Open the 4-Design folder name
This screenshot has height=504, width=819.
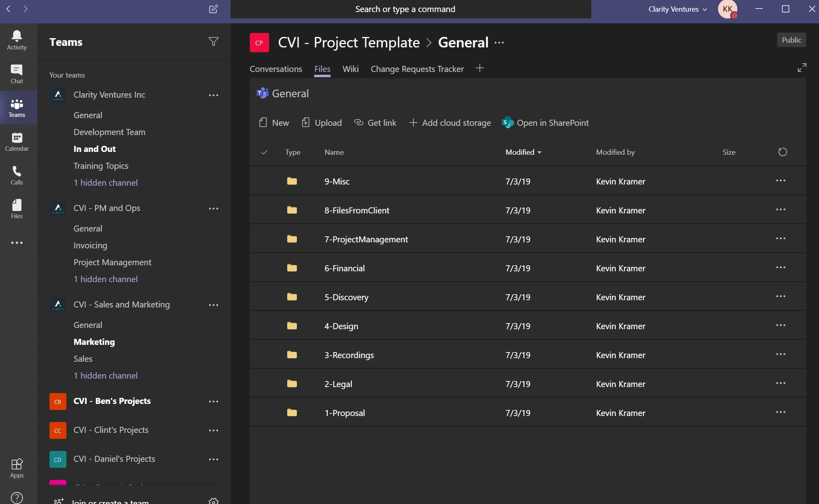point(341,326)
